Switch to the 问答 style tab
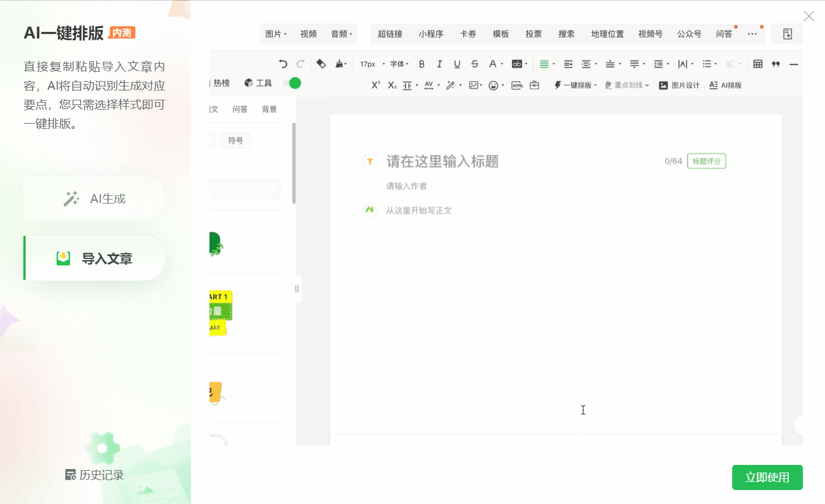The height and width of the screenshot is (504, 825). click(240, 109)
